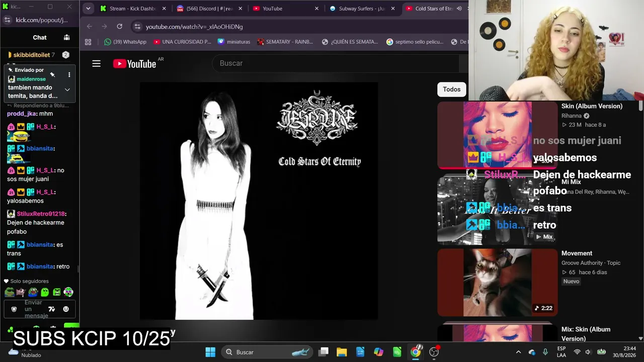Close the Stream - Kick Dashboard tab

pos(164,9)
